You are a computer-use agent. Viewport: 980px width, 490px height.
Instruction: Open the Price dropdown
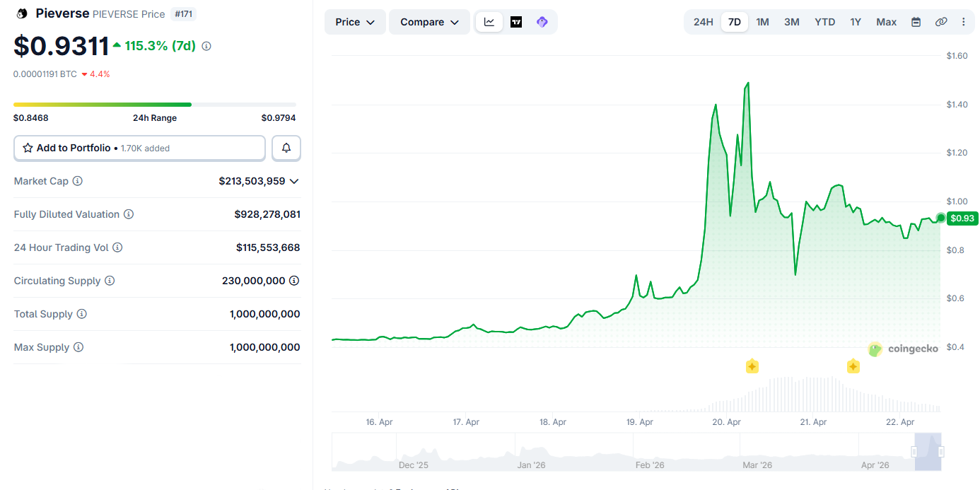355,22
